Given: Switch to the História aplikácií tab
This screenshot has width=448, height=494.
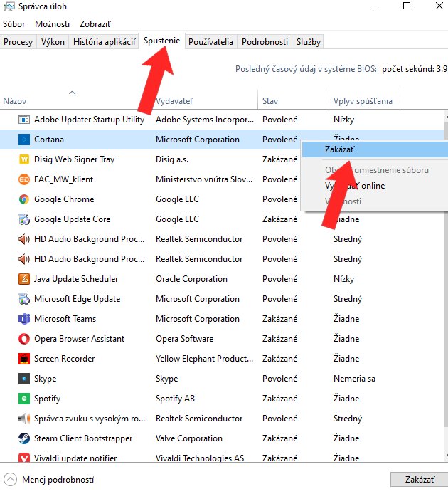Looking at the screenshot, I should point(105,42).
